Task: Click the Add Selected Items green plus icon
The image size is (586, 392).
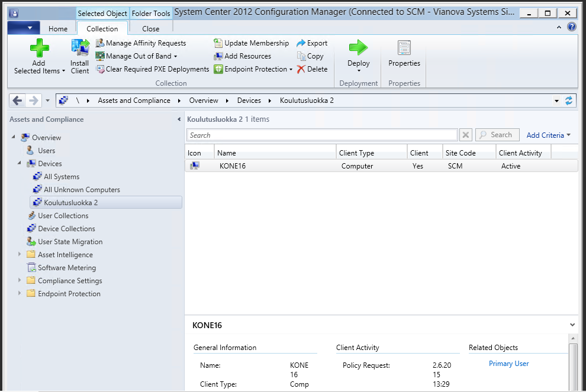Action: 39,48
